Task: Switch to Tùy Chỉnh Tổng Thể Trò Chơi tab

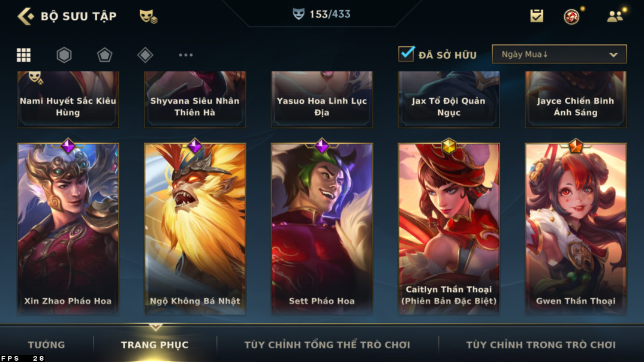Action: tap(327, 345)
